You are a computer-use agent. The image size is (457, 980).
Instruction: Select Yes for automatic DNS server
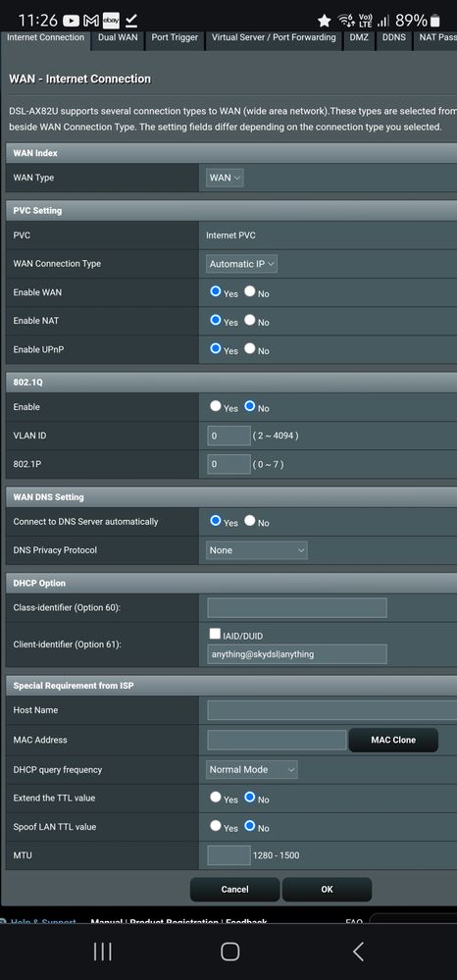[216, 521]
